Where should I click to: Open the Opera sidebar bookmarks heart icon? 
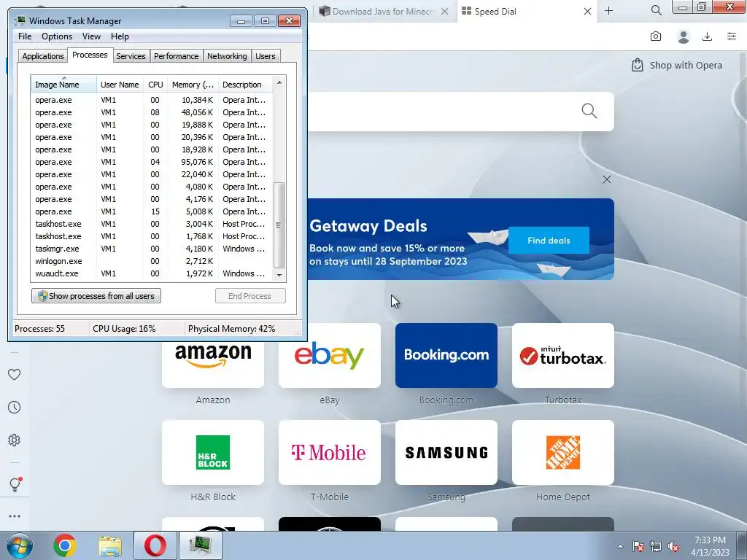click(15, 375)
